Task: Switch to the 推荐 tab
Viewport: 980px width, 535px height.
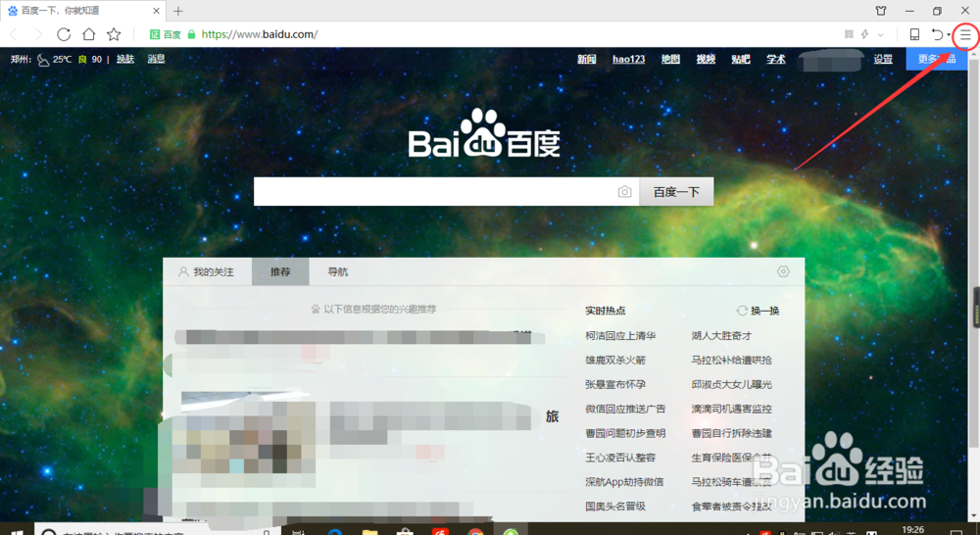Action: [x=280, y=271]
